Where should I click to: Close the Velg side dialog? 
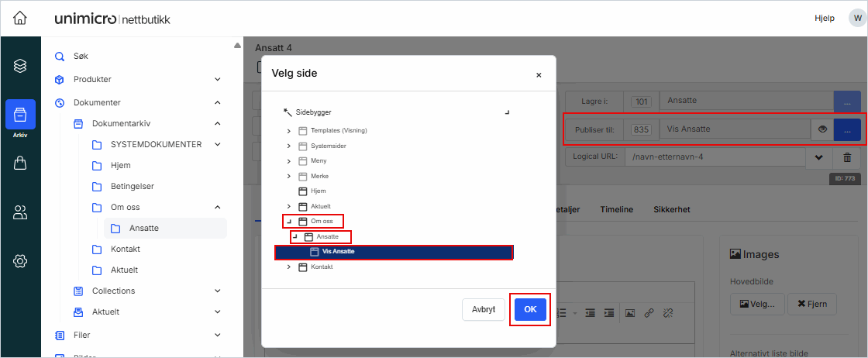tap(539, 75)
